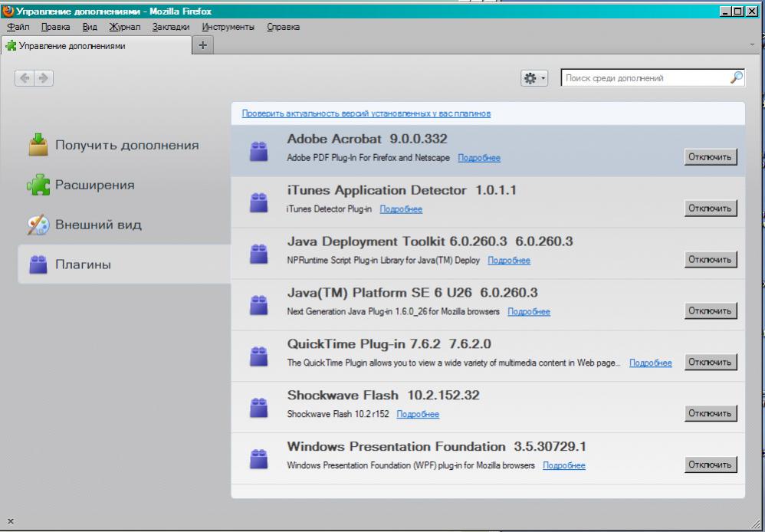Open new tab with plus button
Image resolution: width=765 pixels, height=532 pixels.
pyautogui.click(x=203, y=45)
